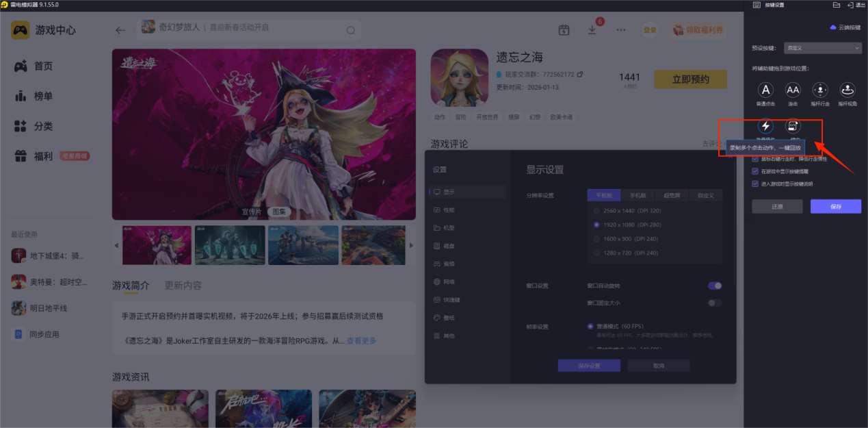Open the 云端按键 cloud keymap
This screenshot has height=428, width=868.
[845, 27]
